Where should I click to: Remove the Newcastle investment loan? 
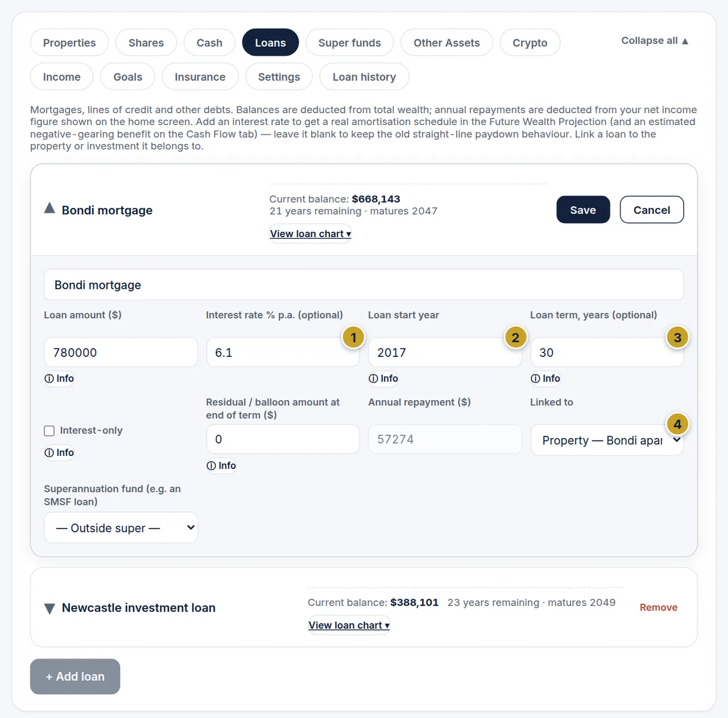click(x=659, y=607)
